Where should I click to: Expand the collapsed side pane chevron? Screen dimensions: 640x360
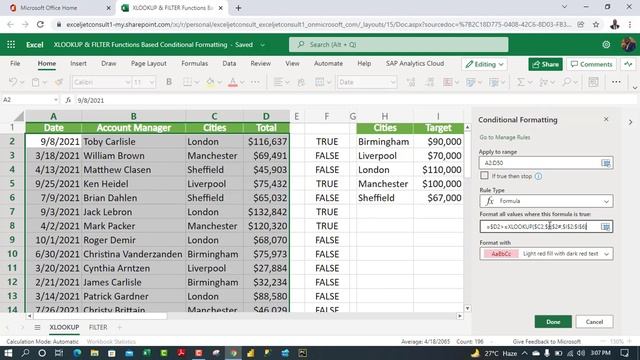click(630, 122)
